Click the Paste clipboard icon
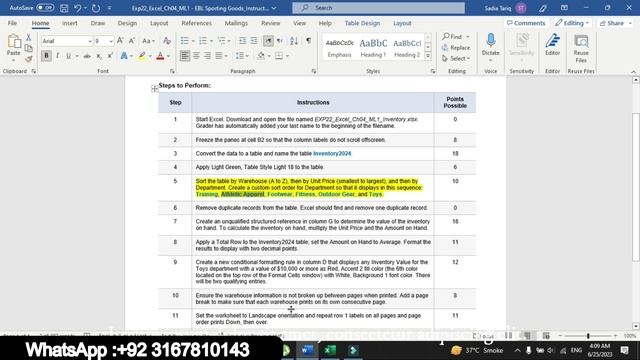Viewport: 640px width, 360px height. (x=13, y=42)
